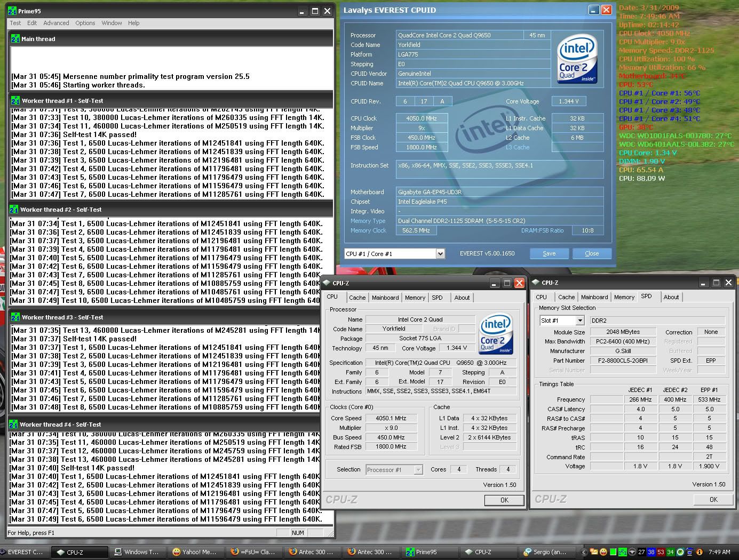Click Manufacturer G.Skill field in SPD
This screenshot has height=560, width=739.
(622, 351)
